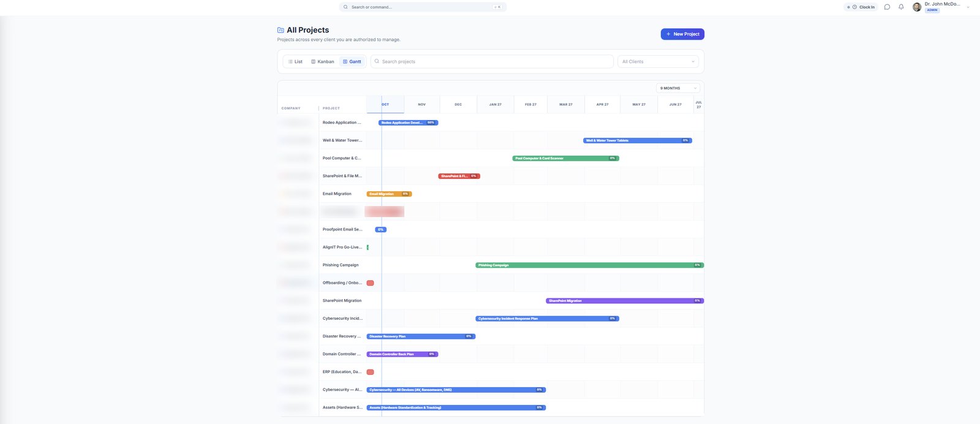The image size is (980, 424).
Task: Focus the Search projects field
Action: click(492, 61)
